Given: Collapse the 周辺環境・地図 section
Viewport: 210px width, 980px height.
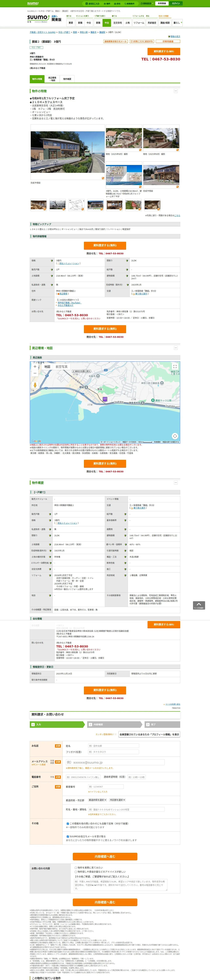Looking at the screenshot, I should point(176,348).
